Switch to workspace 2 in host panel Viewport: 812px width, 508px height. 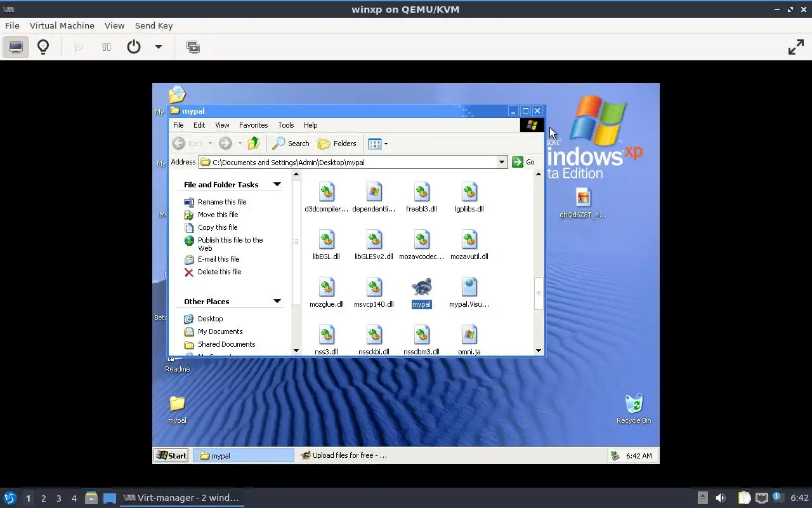point(44,498)
